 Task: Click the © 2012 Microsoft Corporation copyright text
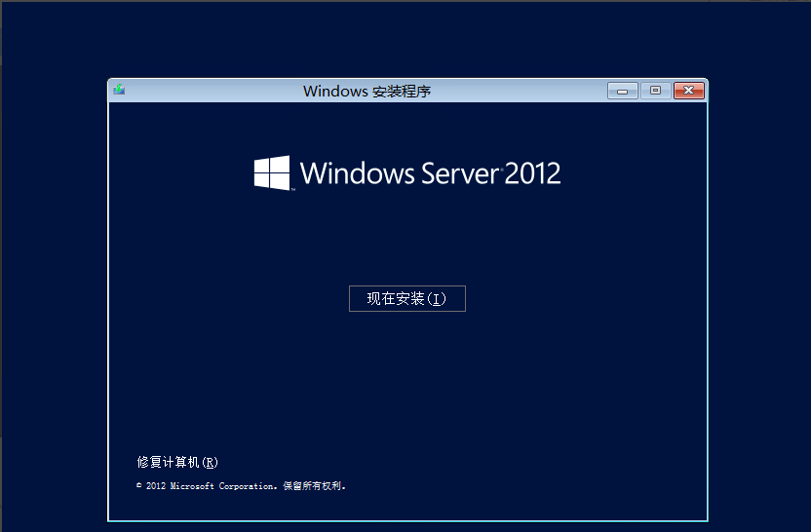point(241,486)
